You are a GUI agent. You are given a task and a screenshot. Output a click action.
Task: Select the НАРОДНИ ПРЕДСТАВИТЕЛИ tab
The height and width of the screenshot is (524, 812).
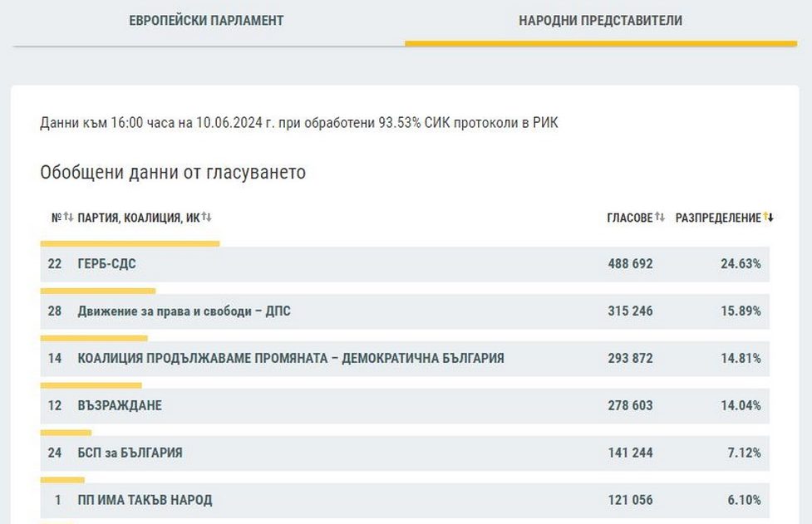(x=600, y=21)
